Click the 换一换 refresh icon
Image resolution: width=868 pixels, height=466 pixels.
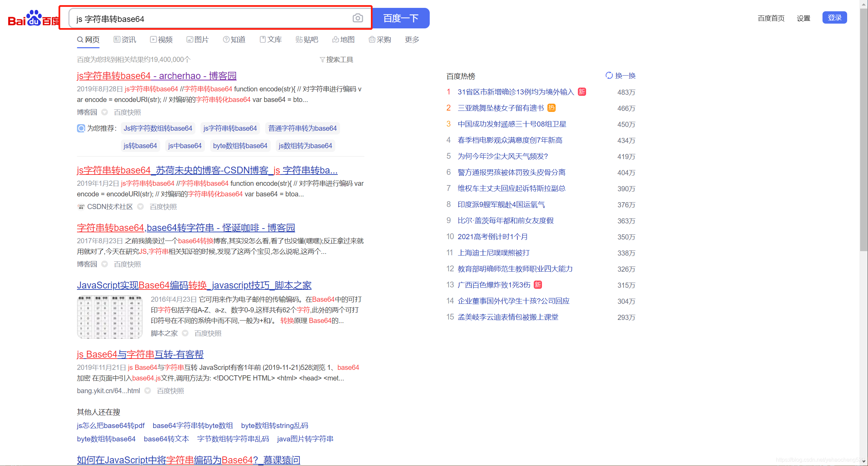tap(609, 75)
